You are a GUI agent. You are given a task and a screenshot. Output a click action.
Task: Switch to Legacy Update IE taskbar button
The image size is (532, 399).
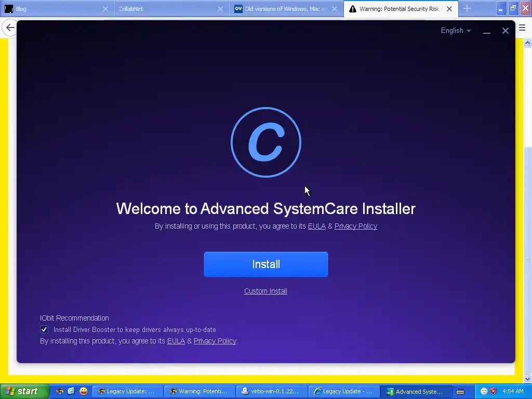tap(343, 391)
